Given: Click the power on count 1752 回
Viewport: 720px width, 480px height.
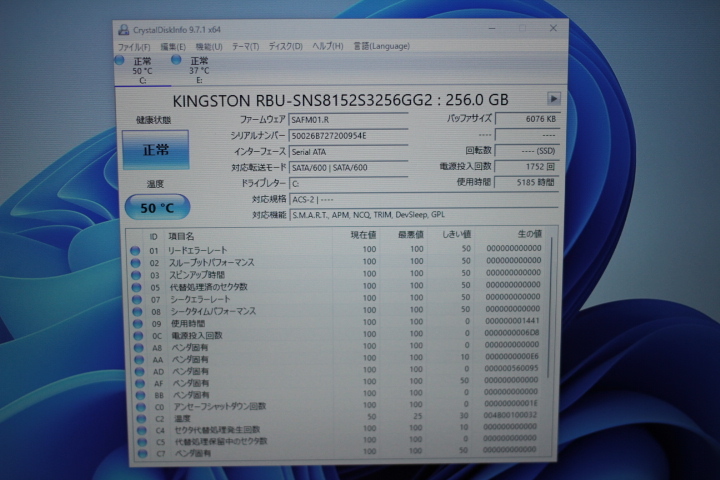Looking at the screenshot, I should 526,167.
